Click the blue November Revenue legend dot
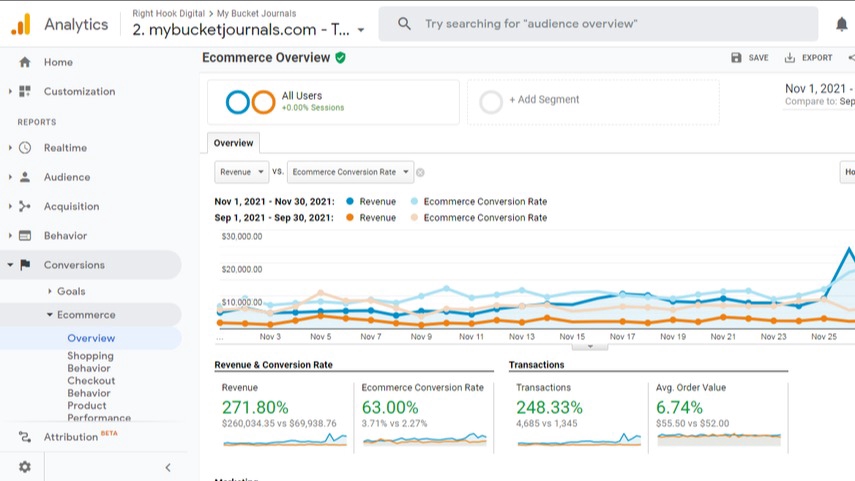This screenshot has height=481, width=855. (x=350, y=201)
